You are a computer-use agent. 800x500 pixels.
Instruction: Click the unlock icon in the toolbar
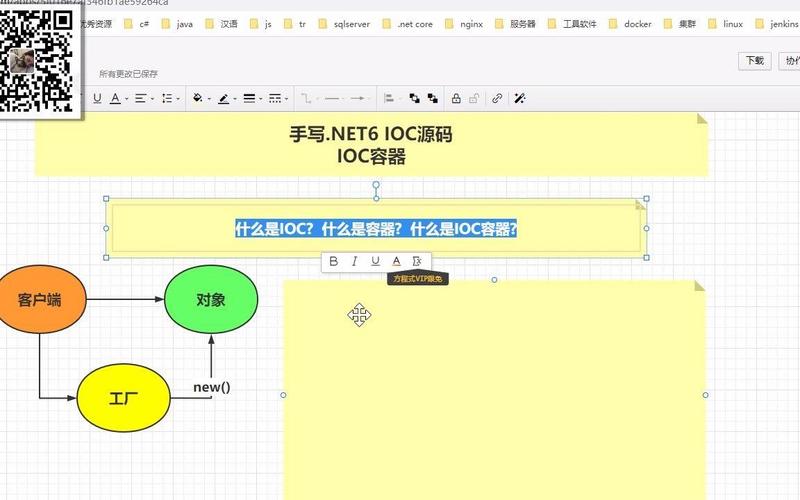(x=474, y=98)
